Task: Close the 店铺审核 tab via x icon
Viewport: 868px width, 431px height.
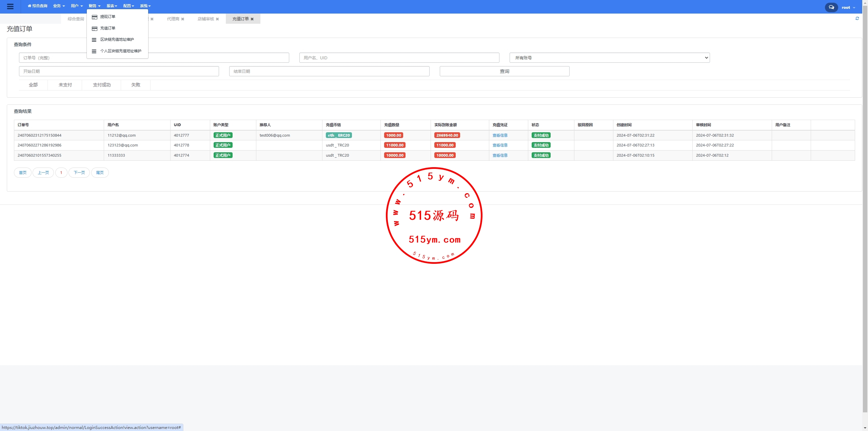Action: pyautogui.click(x=217, y=19)
